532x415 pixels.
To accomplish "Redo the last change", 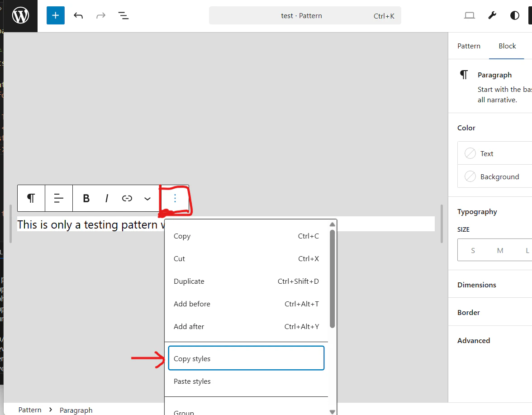I will point(101,15).
